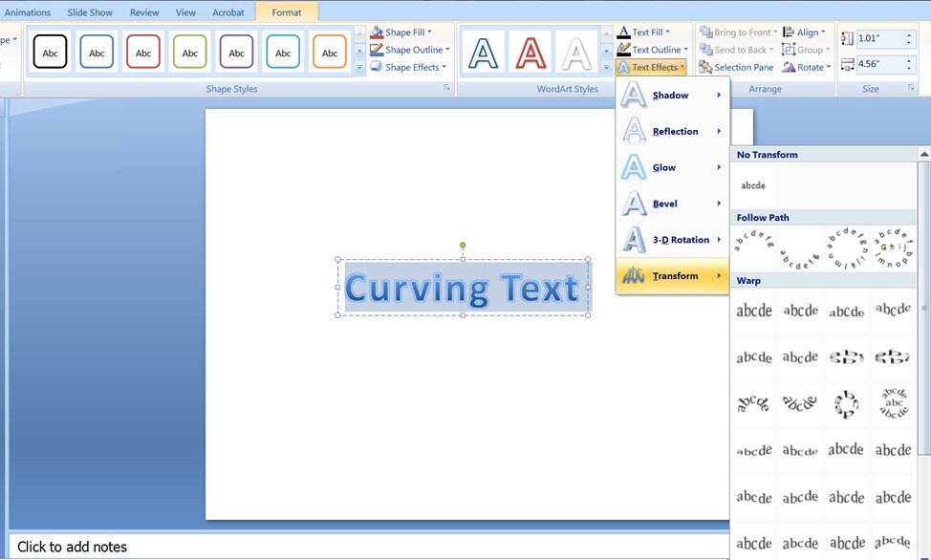Open the Shadow submenu
Screen dimensions: 931x560
[673, 96]
